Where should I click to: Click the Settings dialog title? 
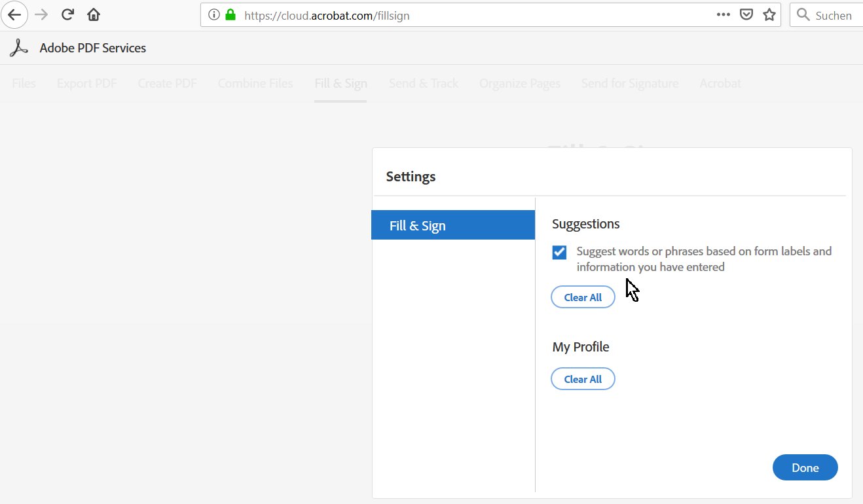click(411, 176)
